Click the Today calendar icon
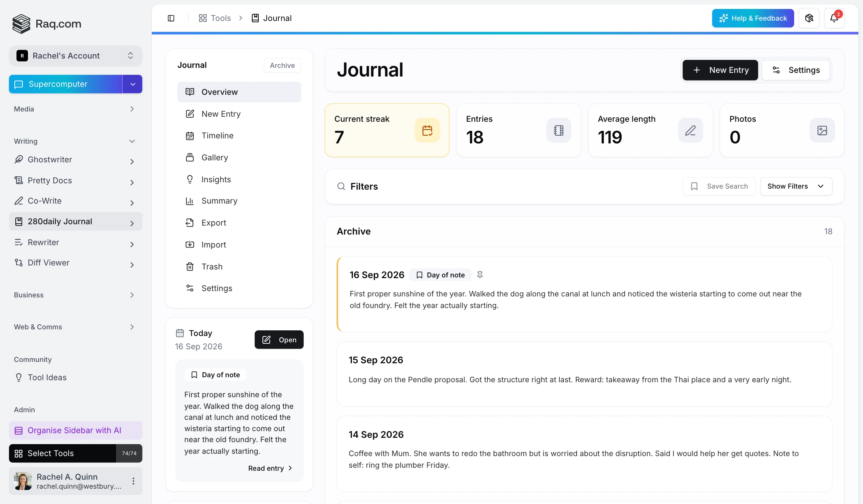863x504 pixels. click(180, 333)
